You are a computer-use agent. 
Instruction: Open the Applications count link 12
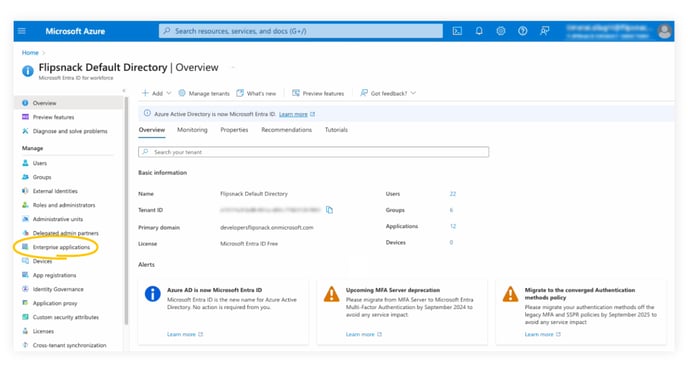tap(453, 226)
